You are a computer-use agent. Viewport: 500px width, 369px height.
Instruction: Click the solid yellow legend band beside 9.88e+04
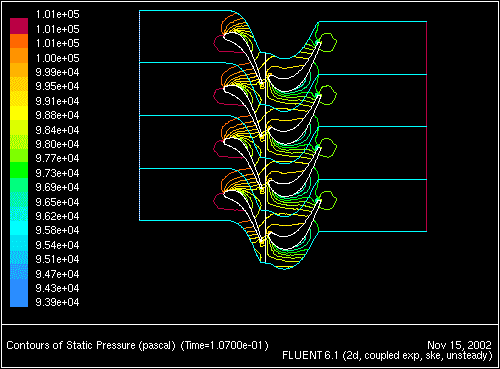[x=19, y=113]
